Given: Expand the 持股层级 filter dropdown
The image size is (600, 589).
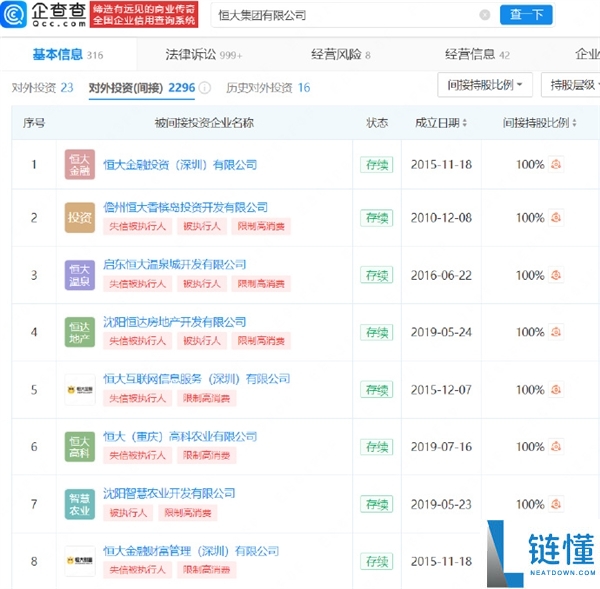Looking at the screenshot, I should tap(572, 85).
